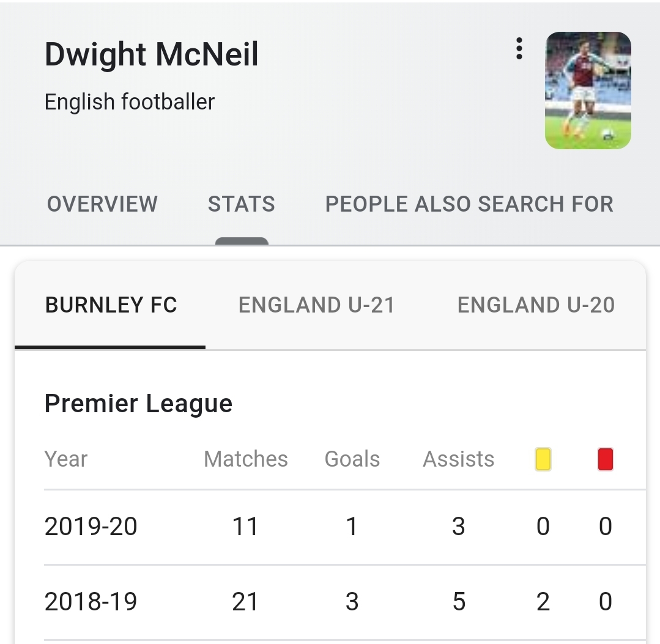Select the 2019-20 season row
Screen dimensions: 660x644
click(91, 527)
